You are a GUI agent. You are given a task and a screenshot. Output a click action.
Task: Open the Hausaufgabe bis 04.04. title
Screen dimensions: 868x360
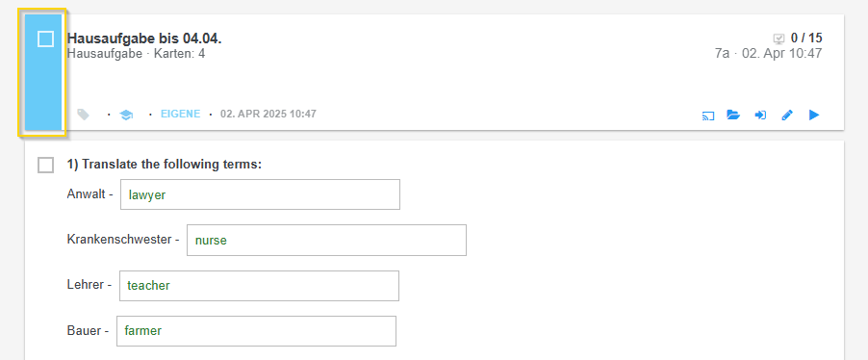tap(144, 39)
